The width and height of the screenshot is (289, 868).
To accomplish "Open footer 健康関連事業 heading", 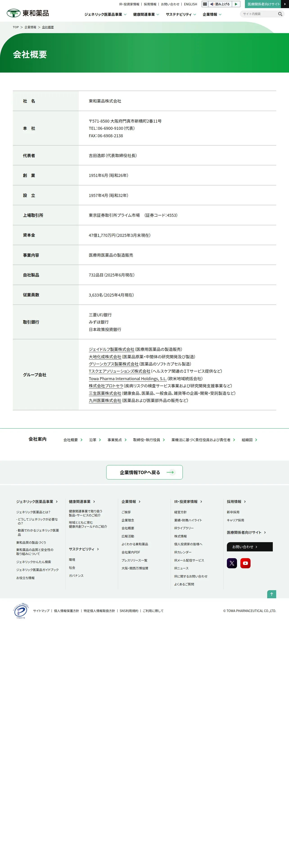I will point(82,502).
